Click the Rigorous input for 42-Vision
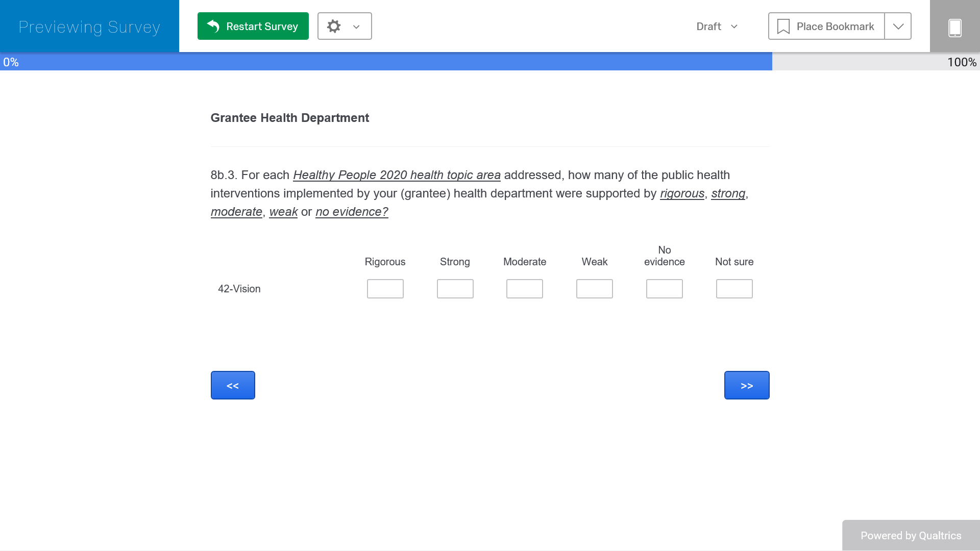Screen dimensions: 980x551 (x=385, y=289)
